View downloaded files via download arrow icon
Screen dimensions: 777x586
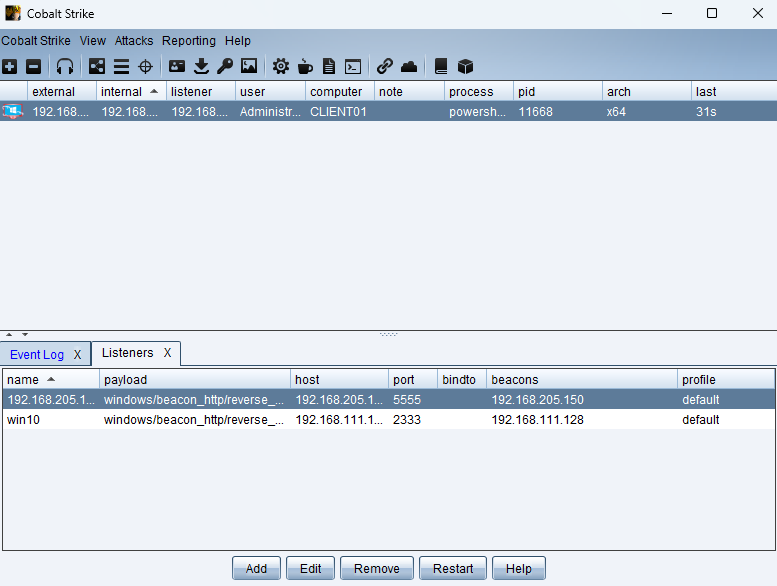click(201, 66)
